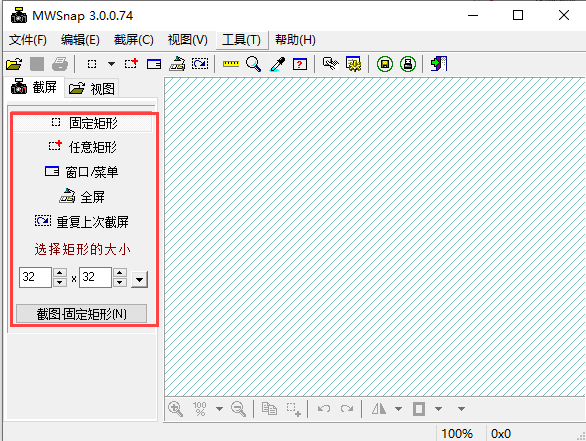The width and height of the screenshot is (586, 441).
Task: Click green circle auto-save icon
Action: click(385, 64)
